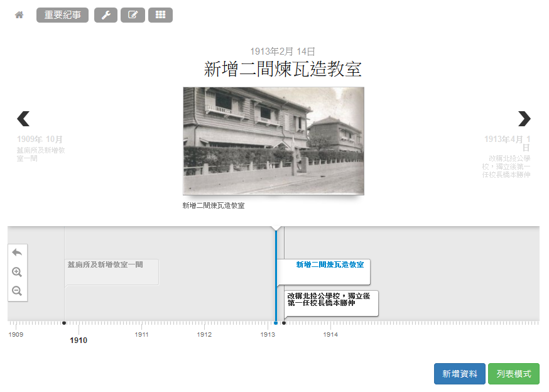This screenshot has height=392, width=549.
Task: Click the home icon
Action: pos(19,15)
